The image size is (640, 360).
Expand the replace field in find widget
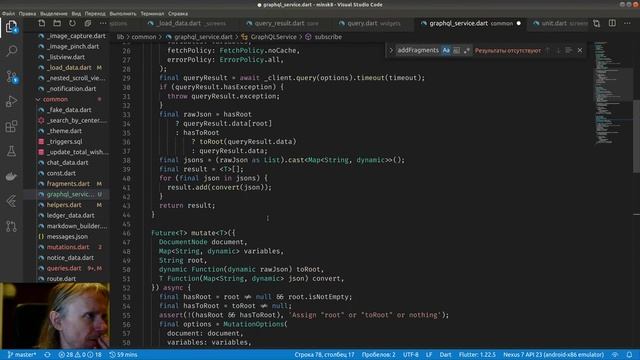(x=391, y=50)
